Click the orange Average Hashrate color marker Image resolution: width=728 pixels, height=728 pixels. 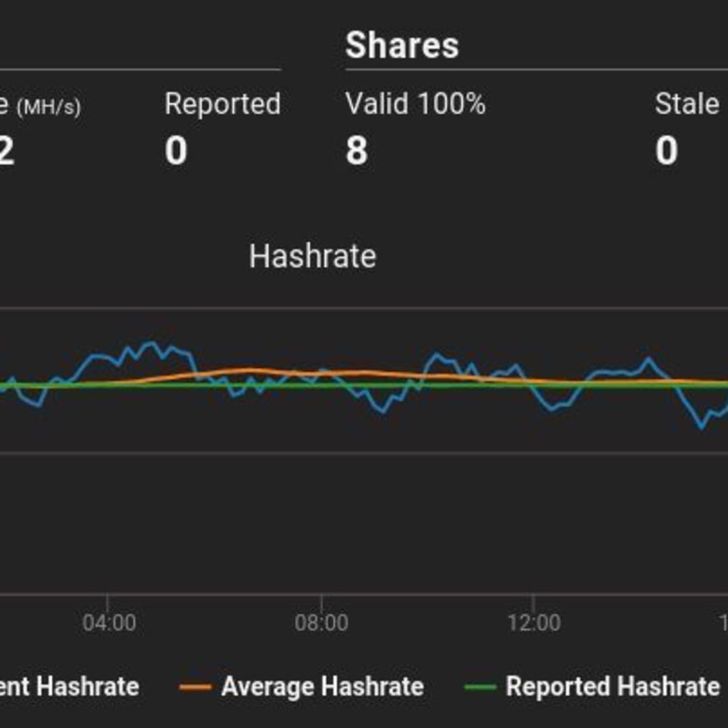point(195,686)
